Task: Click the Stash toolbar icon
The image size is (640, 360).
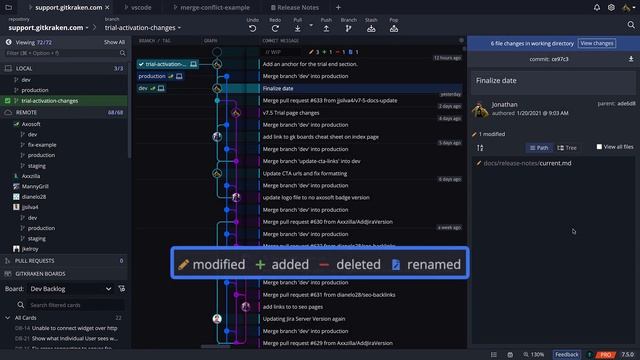Action: (x=371, y=29)
